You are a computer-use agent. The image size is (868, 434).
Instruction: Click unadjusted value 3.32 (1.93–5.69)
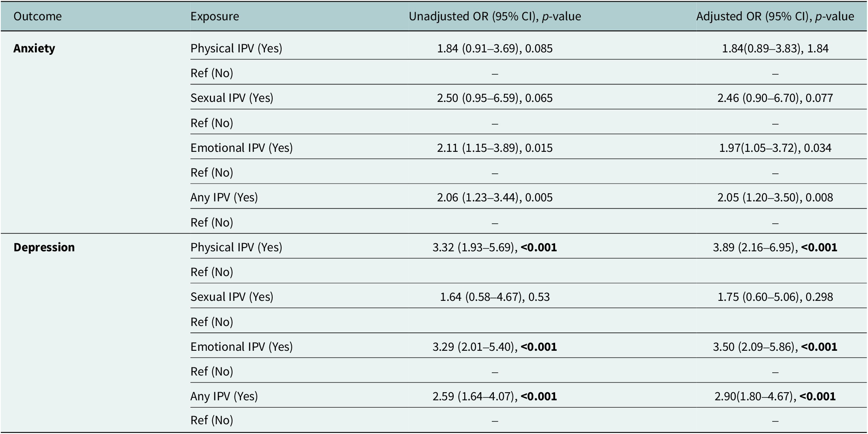point(474,247)
